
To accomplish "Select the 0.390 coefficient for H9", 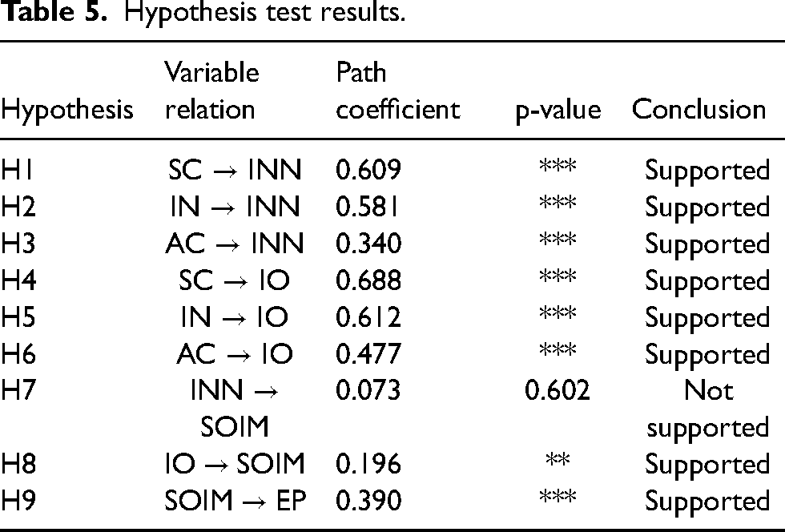I will click(368, 501).
